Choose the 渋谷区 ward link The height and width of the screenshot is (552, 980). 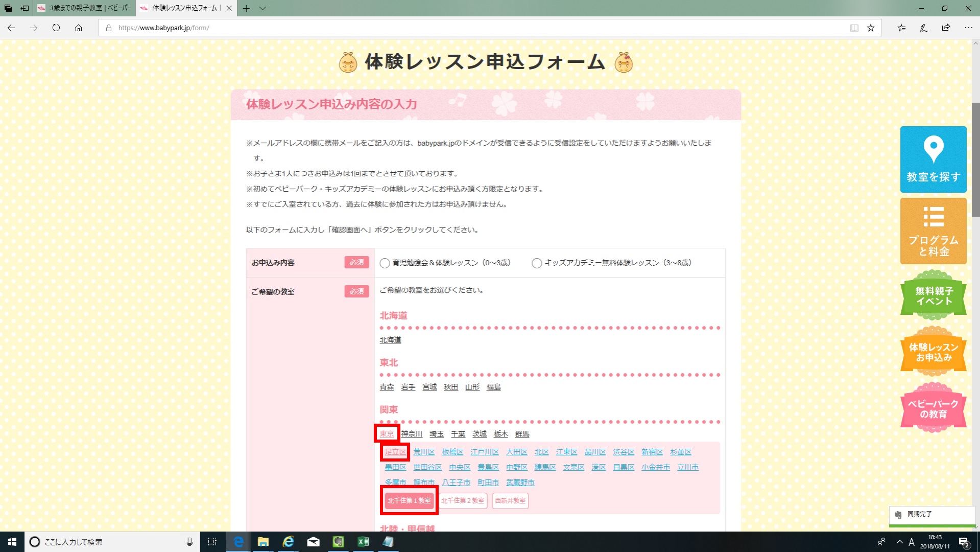pos(624,452)
